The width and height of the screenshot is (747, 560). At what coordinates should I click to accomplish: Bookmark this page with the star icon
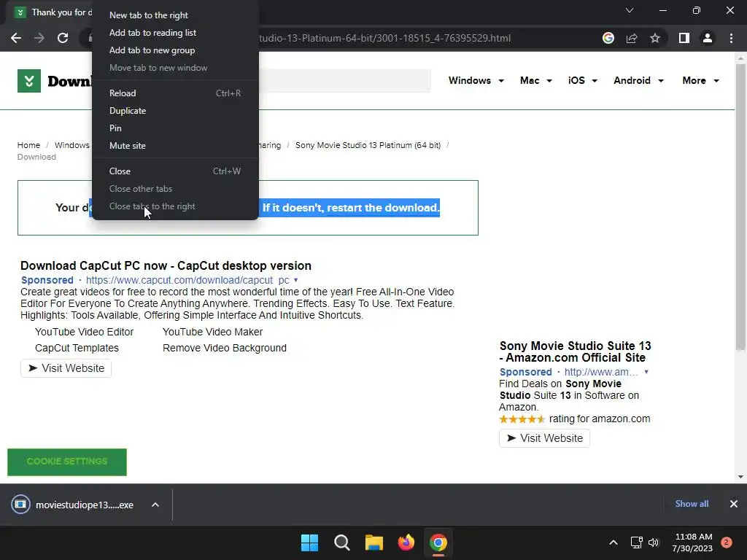point(655,38)
